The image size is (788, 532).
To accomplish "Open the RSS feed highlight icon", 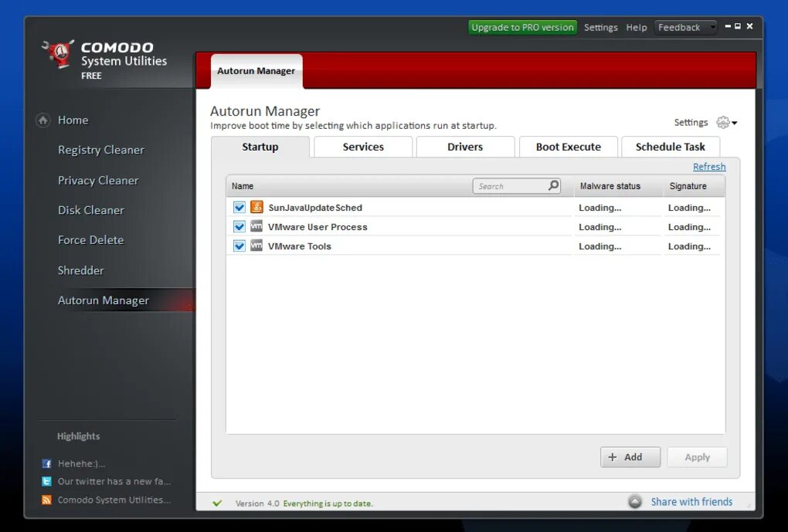I will coord(46,500).
